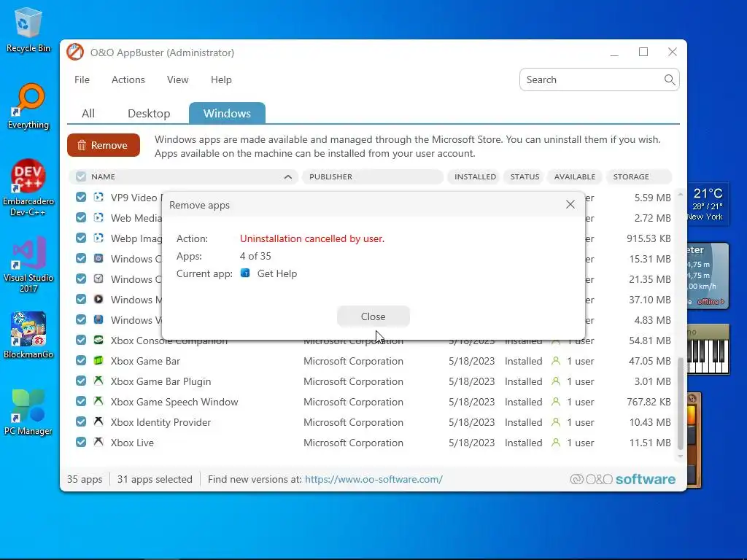This screenshot has height=560, width=747.
Task: Switch to the Desktop tab
Action: point(149,113)
